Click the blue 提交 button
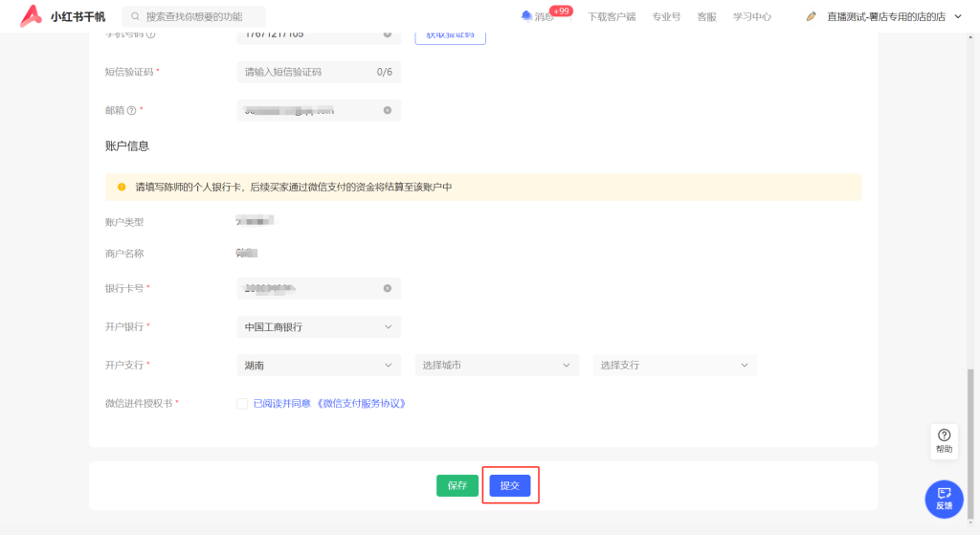 click(x=510, y=485)
